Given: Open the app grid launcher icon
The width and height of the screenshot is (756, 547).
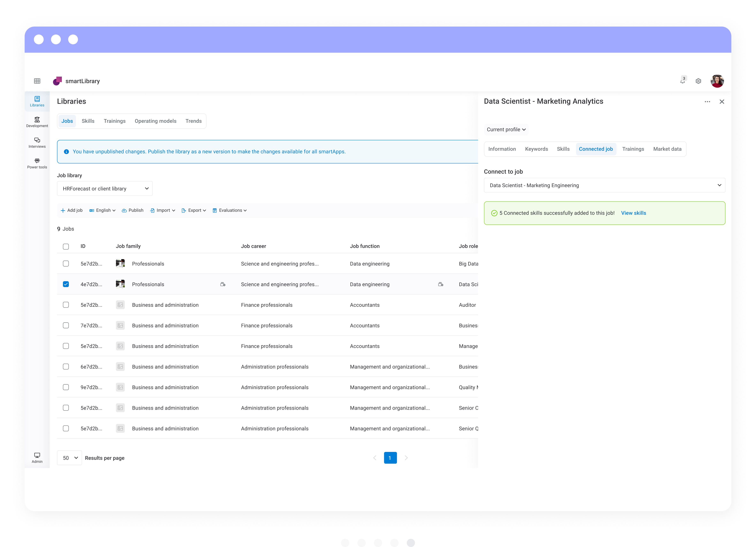Looking at the screenshot, I should pos(37,81).
